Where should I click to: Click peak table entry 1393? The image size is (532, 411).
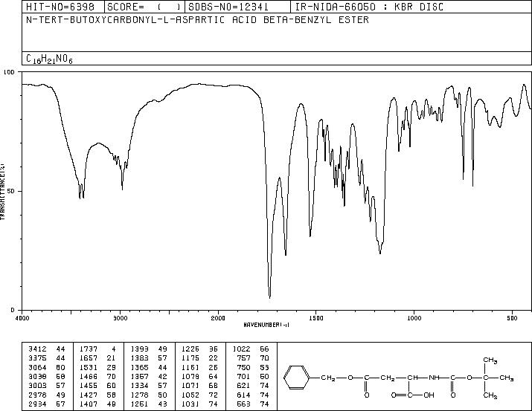[139, 349]
